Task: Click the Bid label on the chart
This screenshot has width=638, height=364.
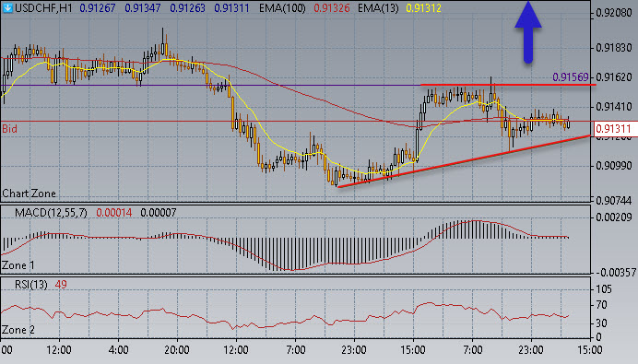Action: [10, 129]
